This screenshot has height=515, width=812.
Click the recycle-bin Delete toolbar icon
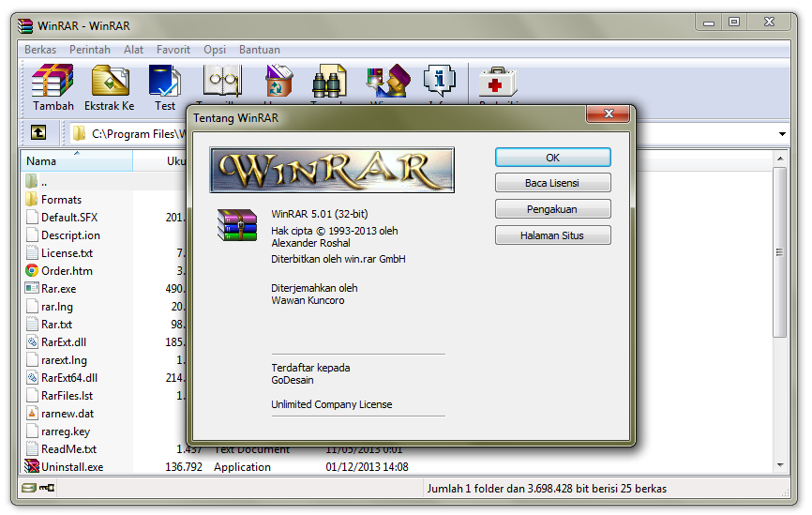click(278, 81)
